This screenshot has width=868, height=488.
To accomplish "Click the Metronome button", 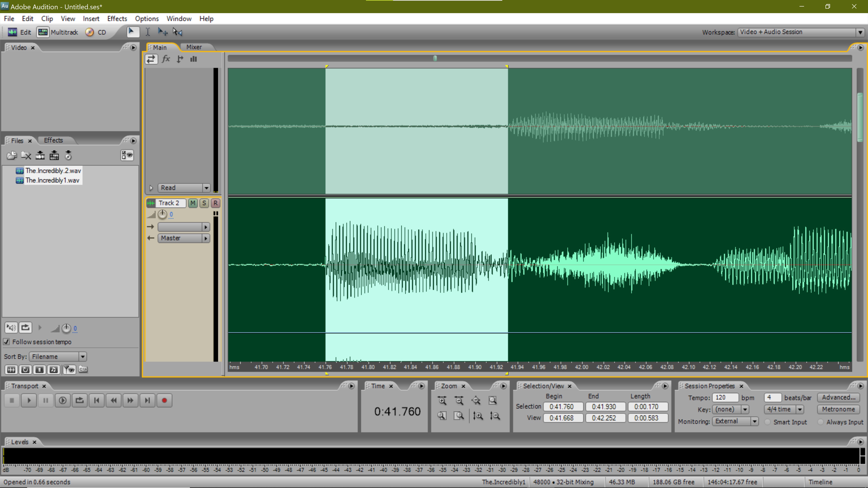I will point(838,409).
